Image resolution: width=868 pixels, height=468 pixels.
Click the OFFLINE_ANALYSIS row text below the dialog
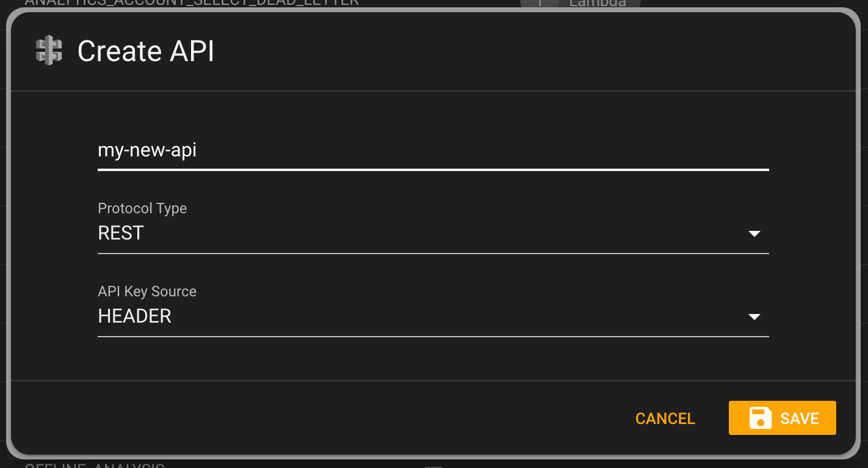point(95,466)
